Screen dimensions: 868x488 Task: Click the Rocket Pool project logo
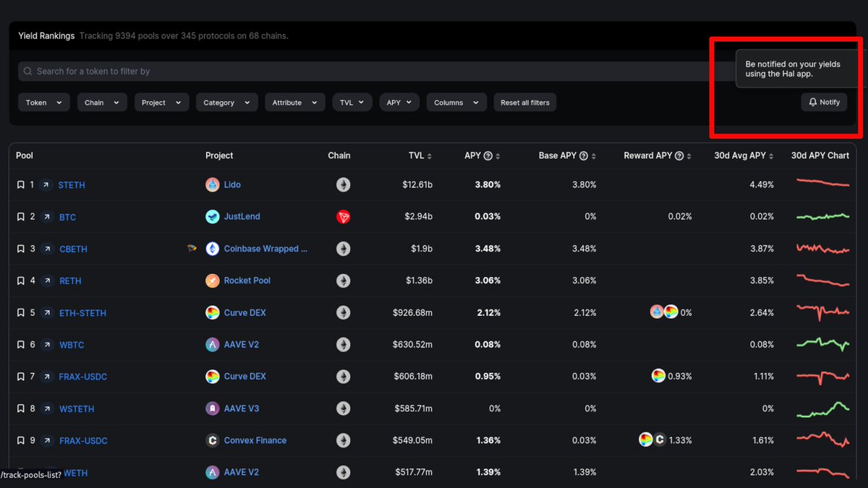point(212,281)
